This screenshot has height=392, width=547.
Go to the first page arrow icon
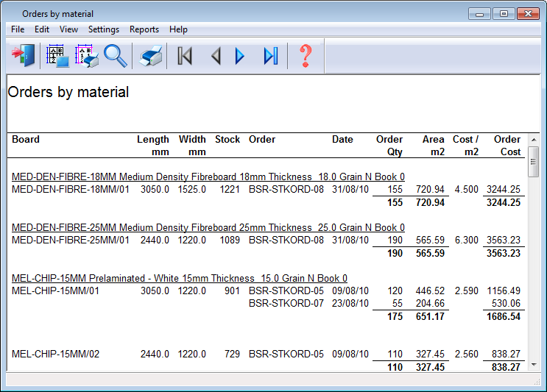point(185,56)
